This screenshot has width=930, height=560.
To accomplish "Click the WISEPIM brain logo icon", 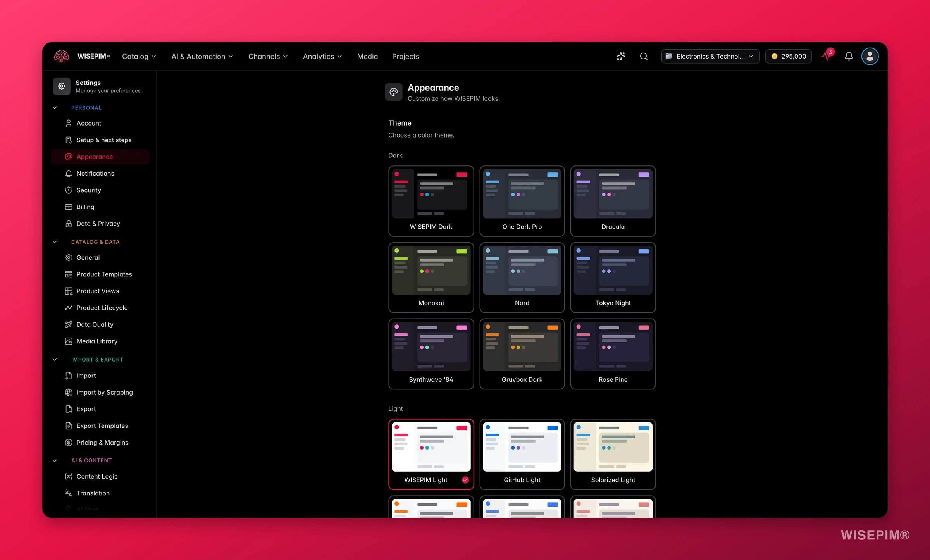I will point(62,56).
